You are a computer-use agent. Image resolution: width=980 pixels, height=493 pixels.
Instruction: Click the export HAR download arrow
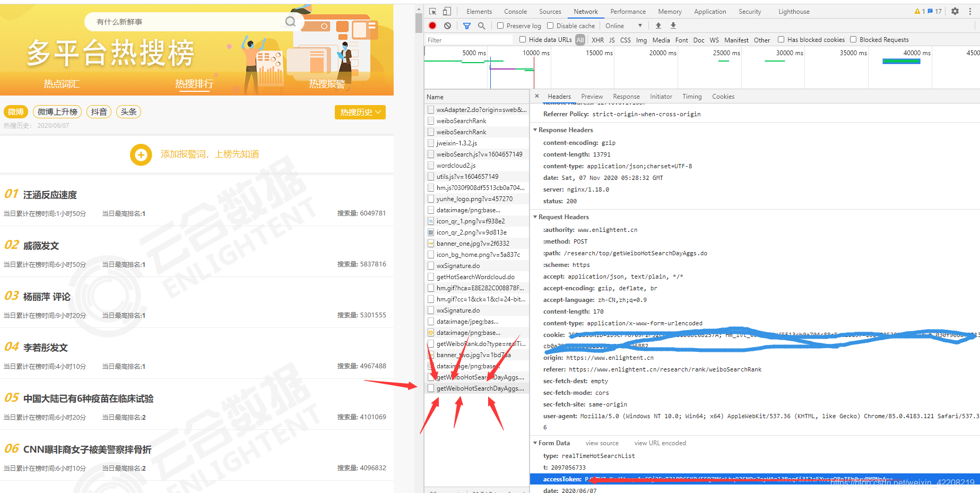[673, 25]
